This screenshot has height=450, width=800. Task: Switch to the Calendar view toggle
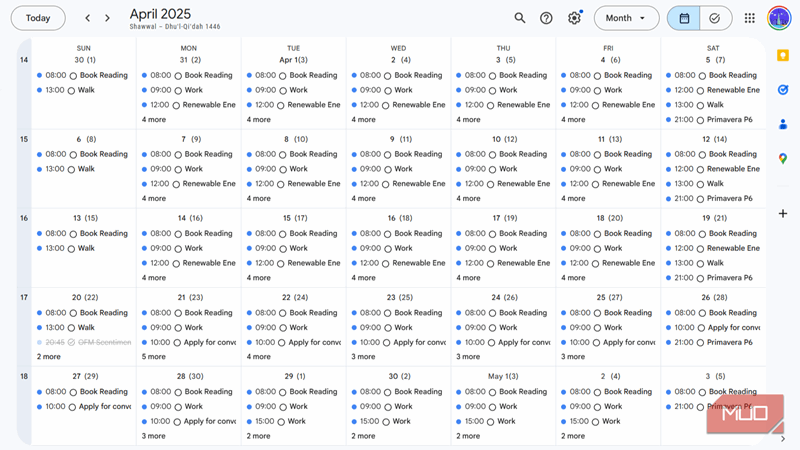(684, 18)
